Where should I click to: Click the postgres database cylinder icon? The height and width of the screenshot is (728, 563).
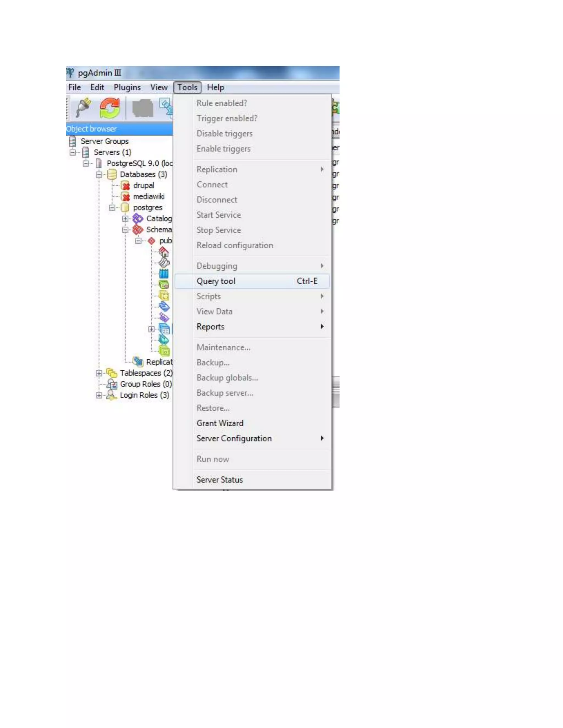[x=125, y=207]
